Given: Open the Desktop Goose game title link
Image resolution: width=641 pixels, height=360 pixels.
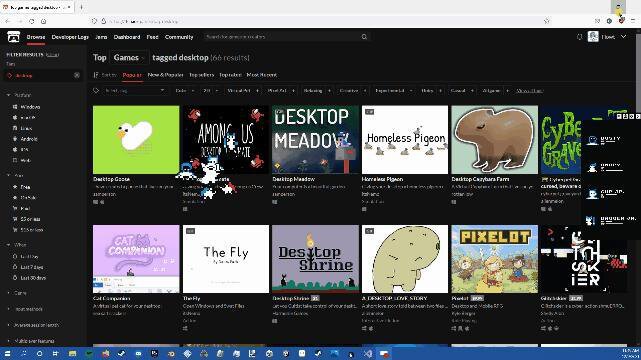Looking at the screenshot, I should (111, 179).
